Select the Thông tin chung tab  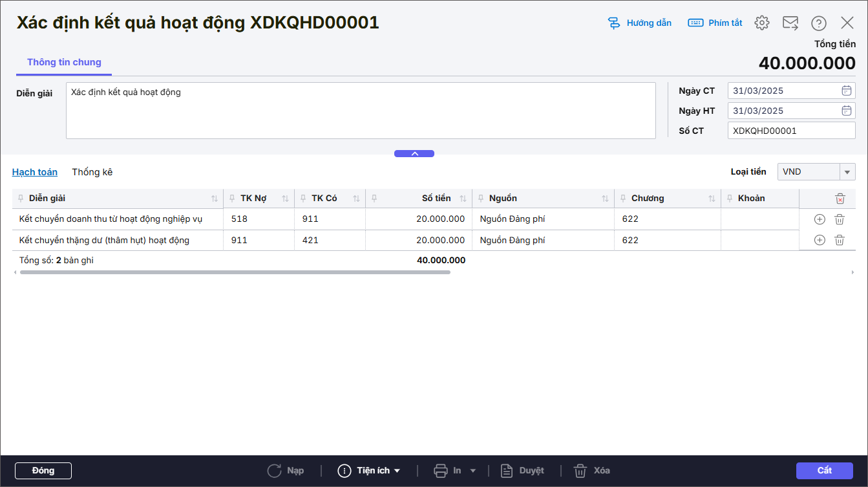tap(64, 62)
